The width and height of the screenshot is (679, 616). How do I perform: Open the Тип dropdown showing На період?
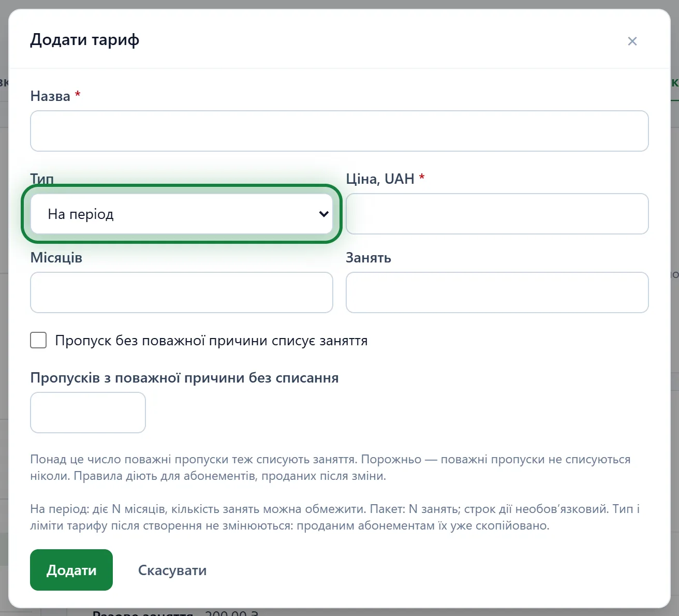tap(182, 214)
